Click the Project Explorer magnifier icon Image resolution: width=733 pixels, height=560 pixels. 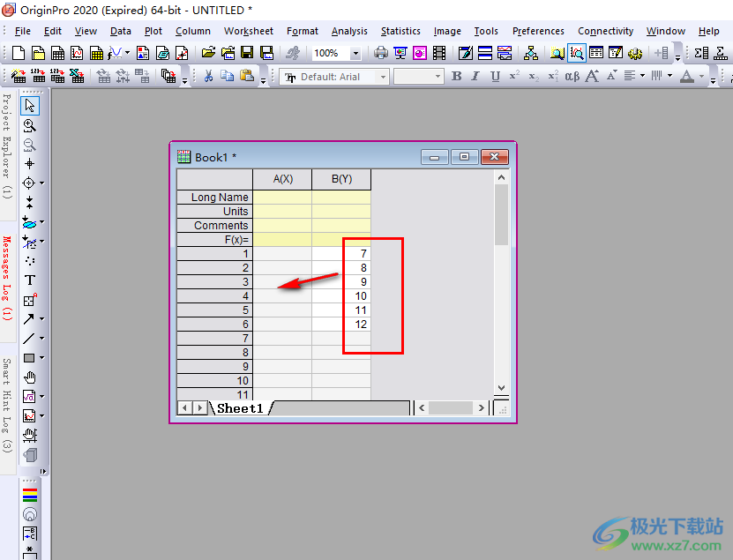coord(557,53)
